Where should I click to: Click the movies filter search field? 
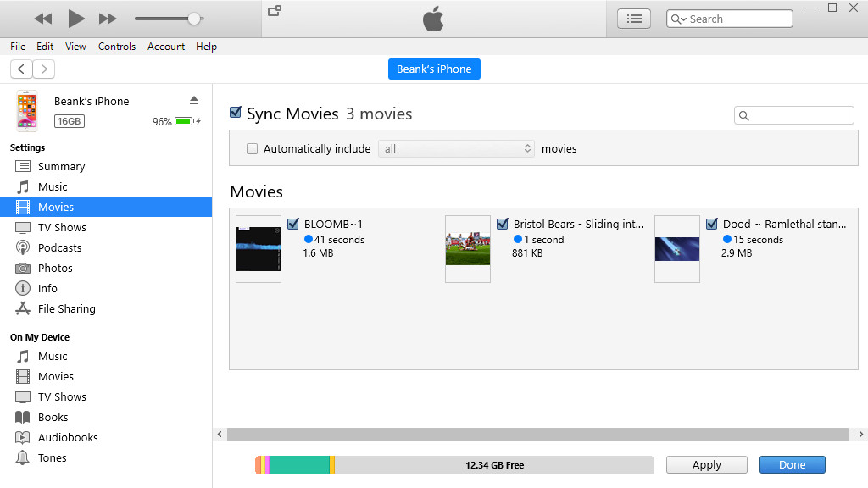pyautogui.click(x=793, y=115)
